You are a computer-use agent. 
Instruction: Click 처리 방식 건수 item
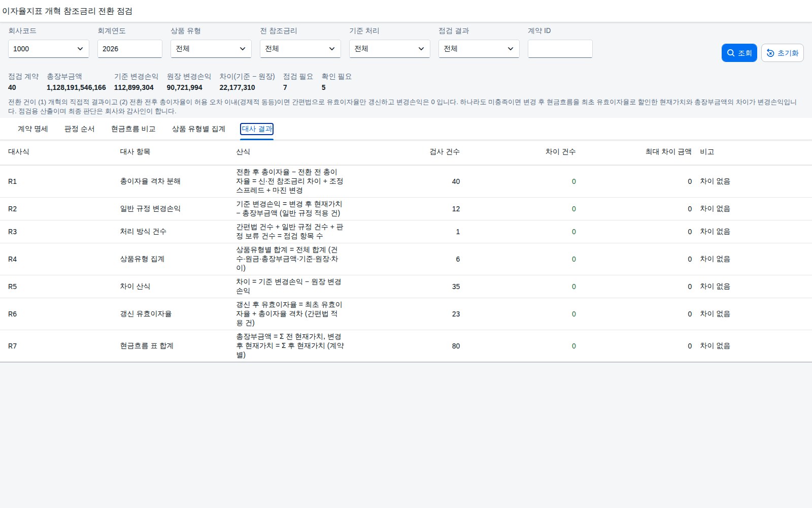pos(143,232)
